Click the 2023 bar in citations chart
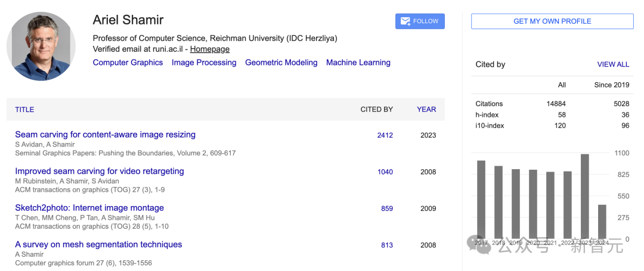 [x=585, y=197]
